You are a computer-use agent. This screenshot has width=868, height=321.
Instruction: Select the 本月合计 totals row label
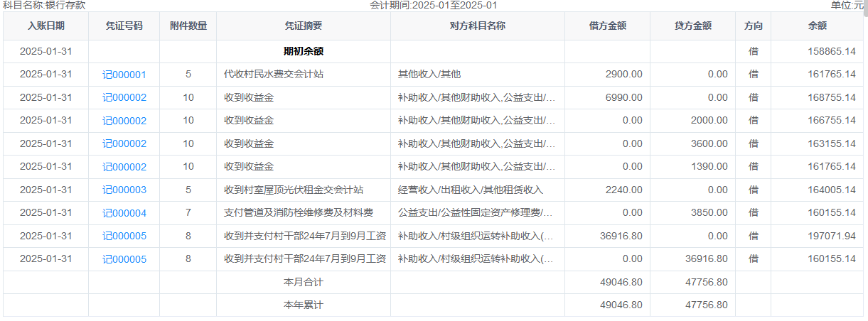tap(304, 282)
